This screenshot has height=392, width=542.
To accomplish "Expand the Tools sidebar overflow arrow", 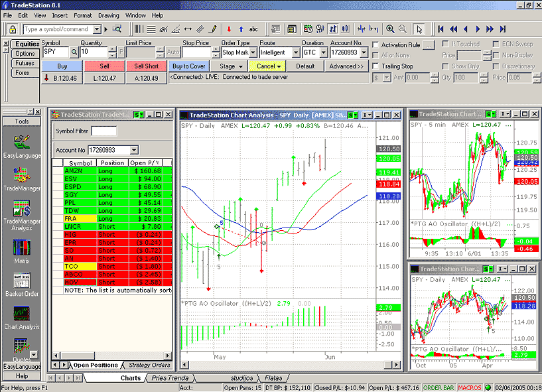I will tap(34, 355).
